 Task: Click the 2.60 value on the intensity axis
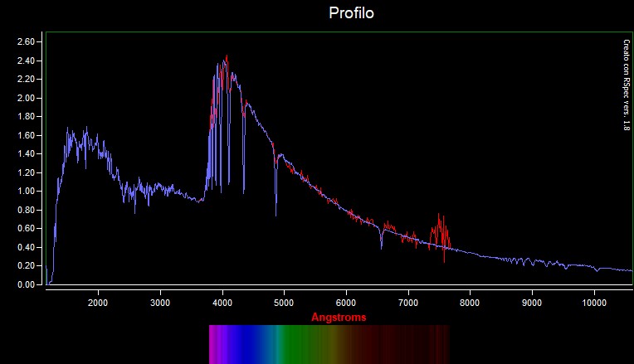27,41
